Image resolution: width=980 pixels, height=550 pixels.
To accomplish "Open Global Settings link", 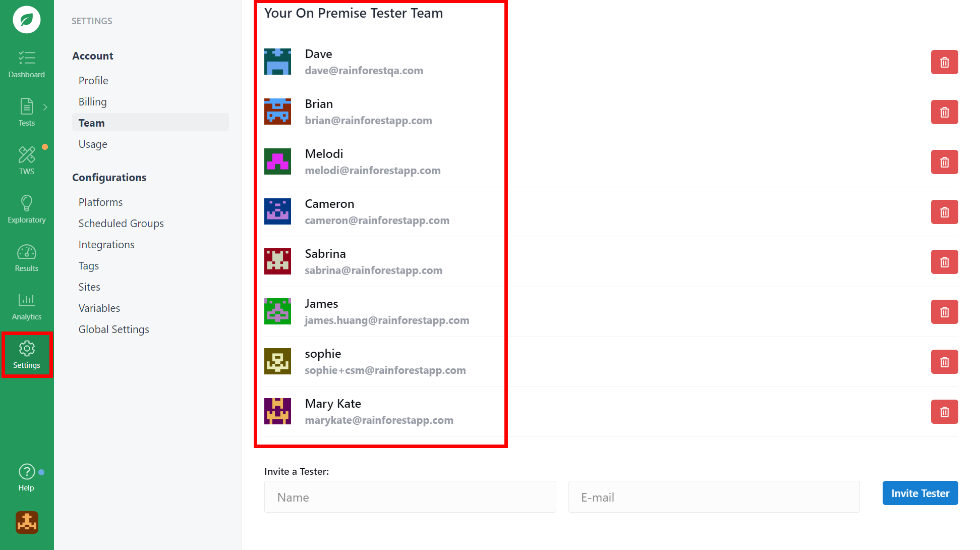I will (x=114, y=329).
